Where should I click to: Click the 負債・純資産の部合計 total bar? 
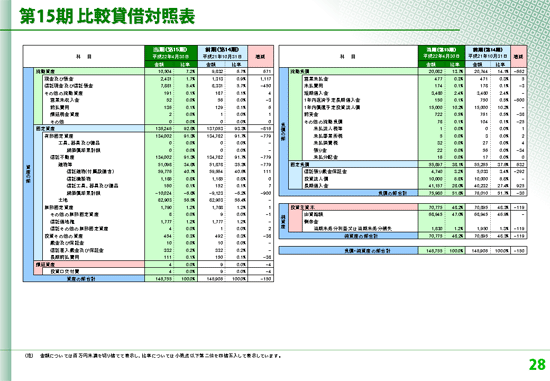point(403,250)
